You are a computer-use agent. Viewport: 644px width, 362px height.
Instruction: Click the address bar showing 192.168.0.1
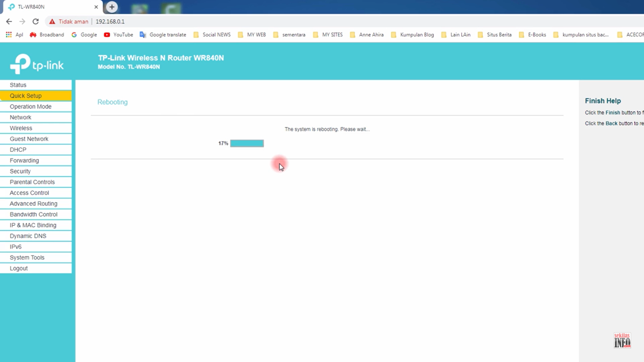pos(110,21)
